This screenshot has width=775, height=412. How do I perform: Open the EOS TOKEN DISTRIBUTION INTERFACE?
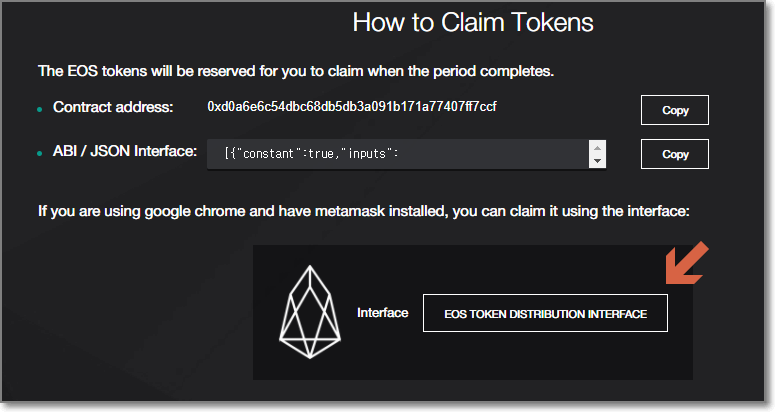tap(545, 314)
